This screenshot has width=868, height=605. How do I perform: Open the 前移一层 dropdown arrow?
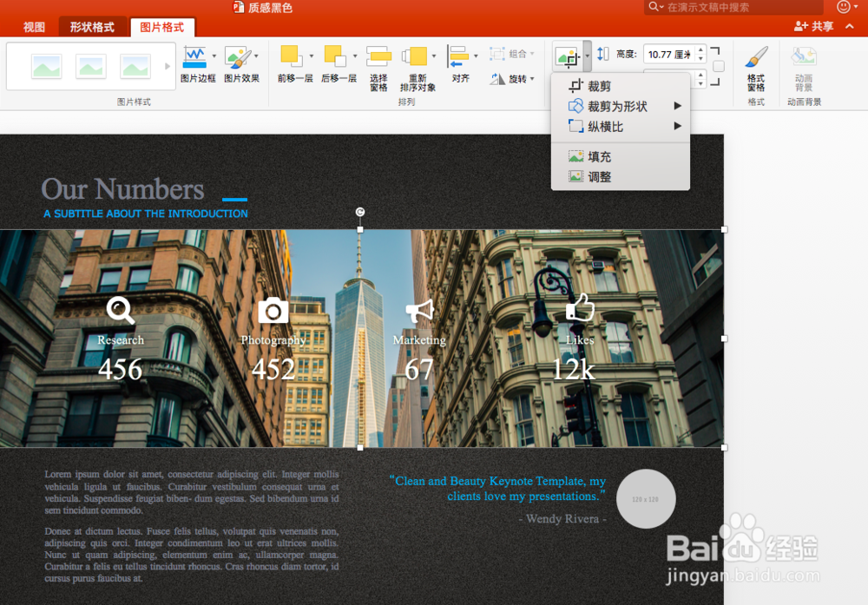click(311, 56)
